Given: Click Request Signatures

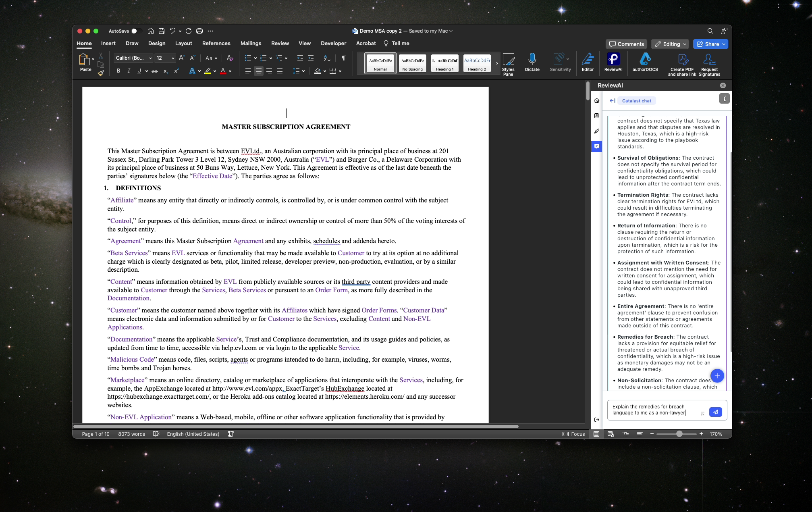Looking at the screenshot, I should coord(709,65).
